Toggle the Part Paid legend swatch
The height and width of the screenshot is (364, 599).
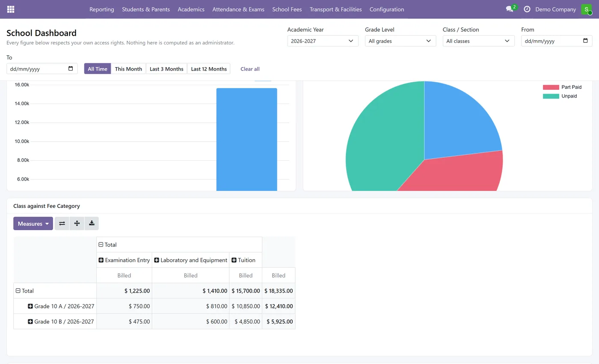551,87
